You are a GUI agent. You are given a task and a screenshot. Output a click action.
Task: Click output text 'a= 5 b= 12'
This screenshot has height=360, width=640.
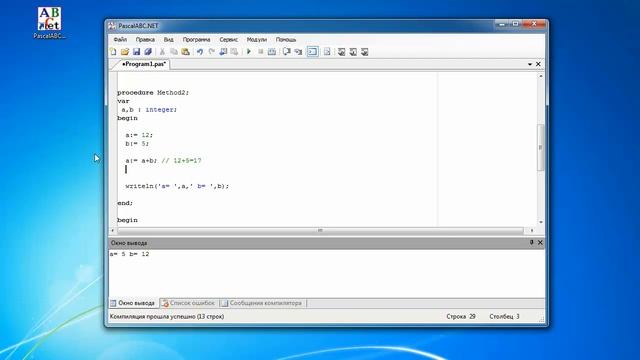coord(129,254)
